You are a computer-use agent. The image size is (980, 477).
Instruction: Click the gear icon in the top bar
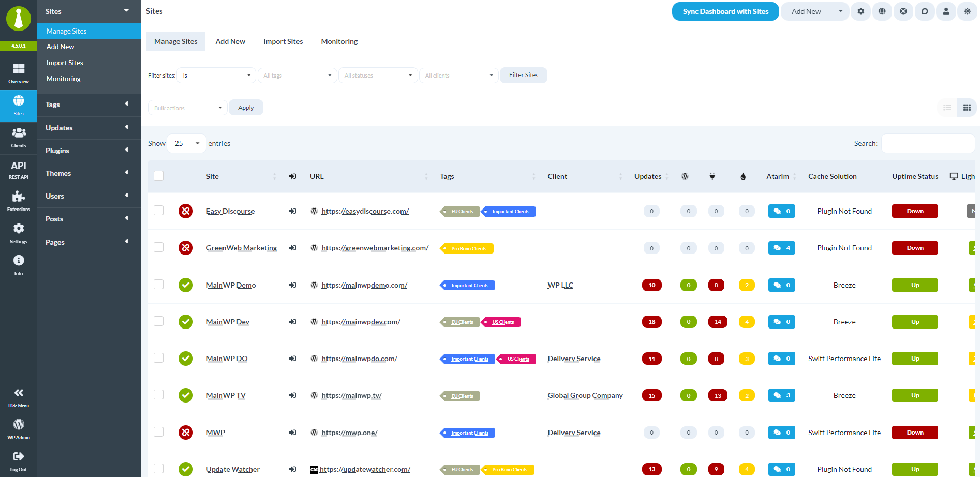coord(861,11)
